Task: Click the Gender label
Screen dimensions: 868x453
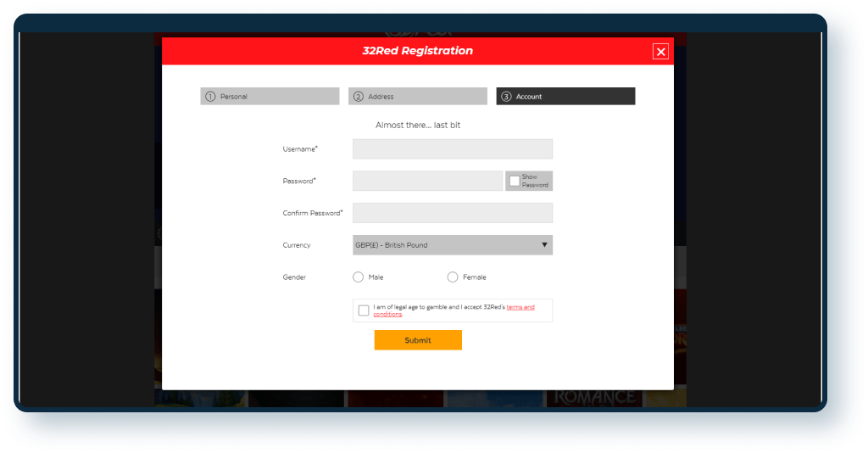Action: (x=294, y=277)
